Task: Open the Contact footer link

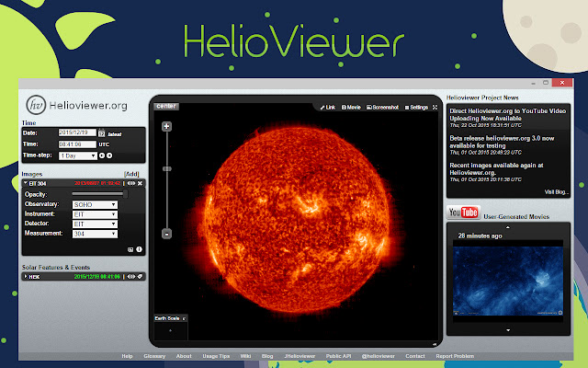Action: pyautogui.click(x=415, y=356)
